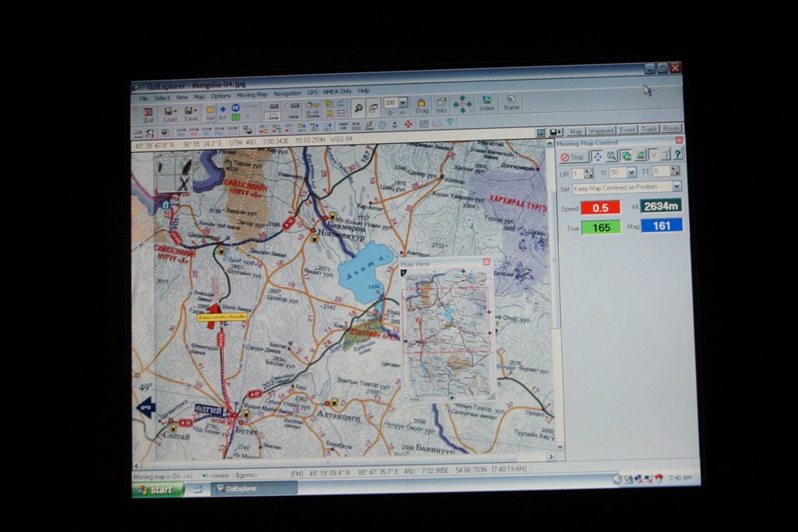Open the Navigation menu
The image size is (798, 532).
coord(287,94)
